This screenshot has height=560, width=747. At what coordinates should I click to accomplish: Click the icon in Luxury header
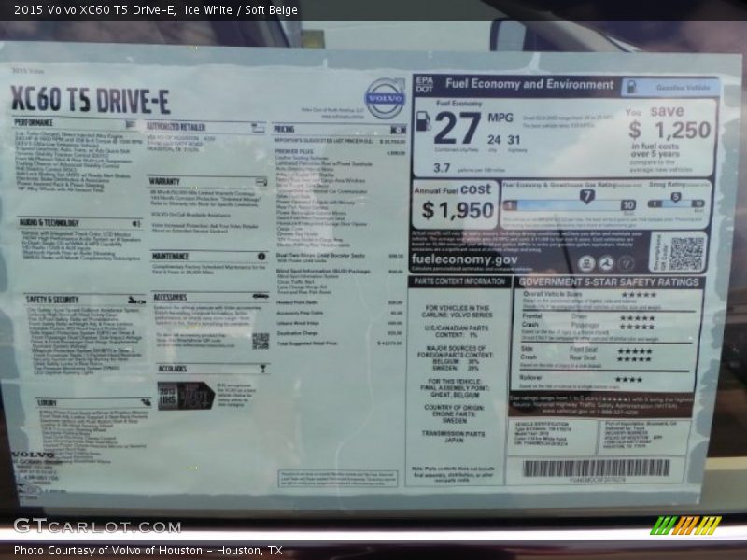coord(147,402)
